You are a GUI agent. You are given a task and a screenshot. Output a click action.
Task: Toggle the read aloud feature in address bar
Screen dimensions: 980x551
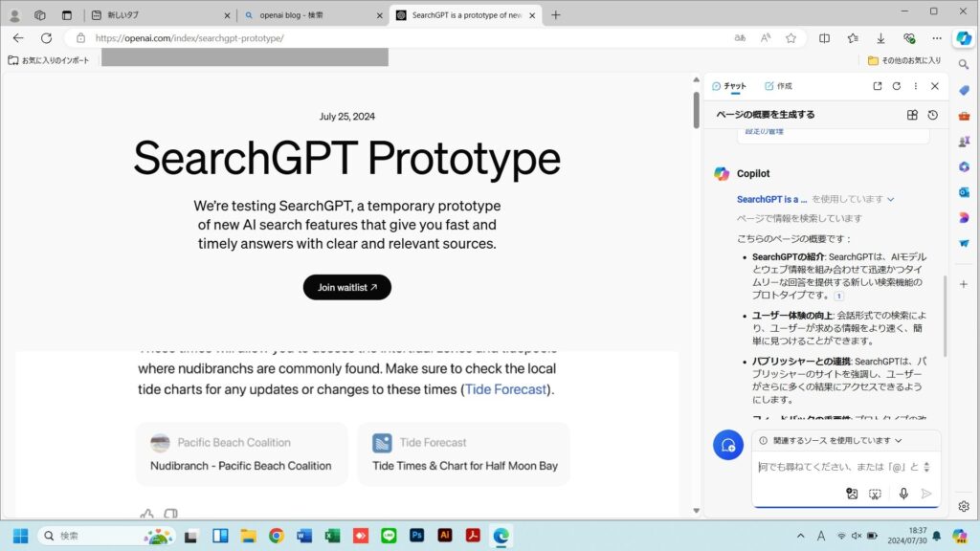click(x=765, y=38)
